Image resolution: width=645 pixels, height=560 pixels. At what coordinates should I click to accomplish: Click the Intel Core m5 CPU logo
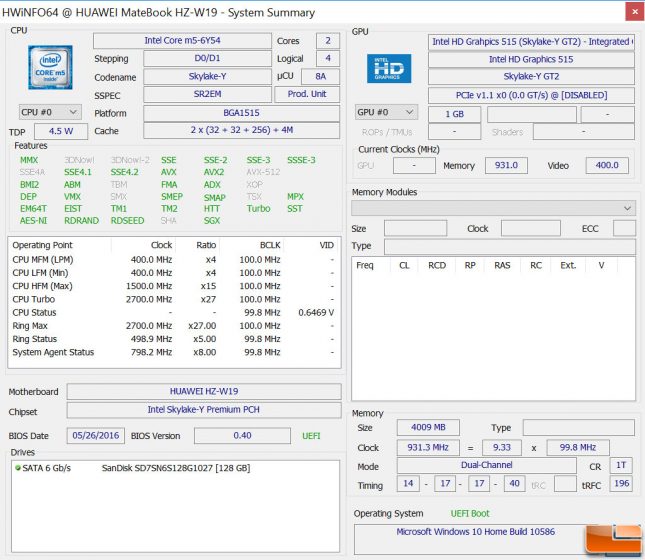(x=50, y=67)
